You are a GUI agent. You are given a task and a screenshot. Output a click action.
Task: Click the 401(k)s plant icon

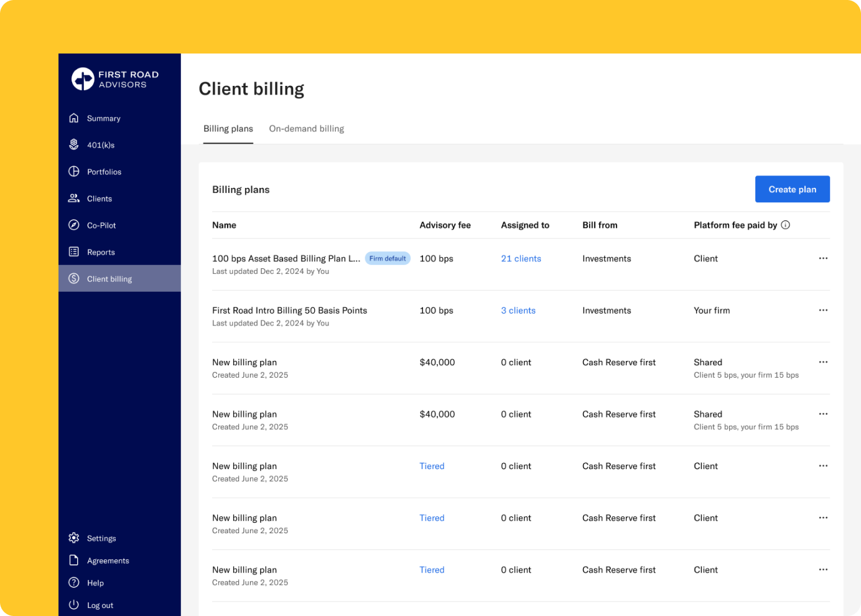point(74,145)
